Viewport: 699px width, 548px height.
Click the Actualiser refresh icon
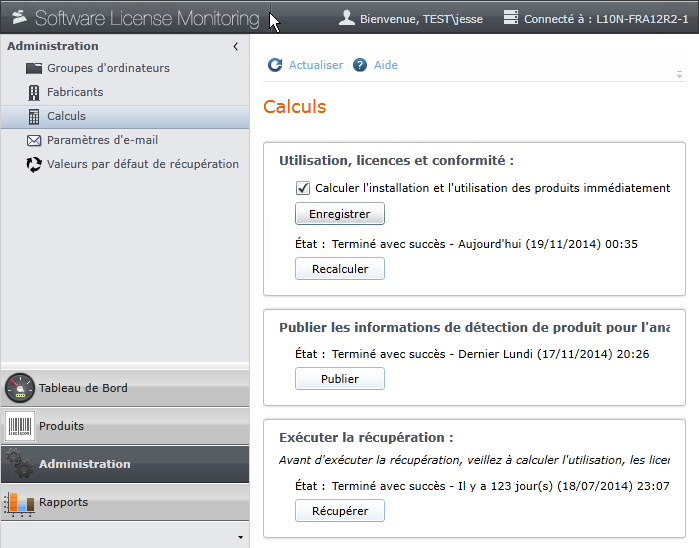coord(275,65)
